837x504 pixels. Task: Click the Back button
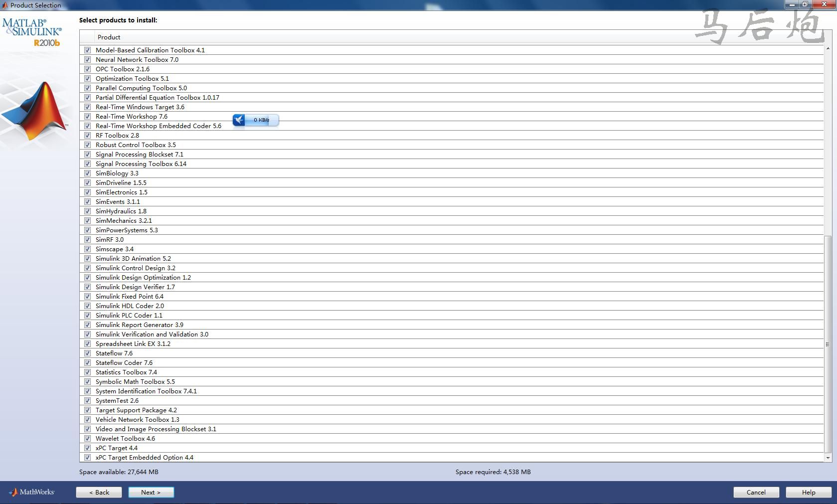(99, 492)
